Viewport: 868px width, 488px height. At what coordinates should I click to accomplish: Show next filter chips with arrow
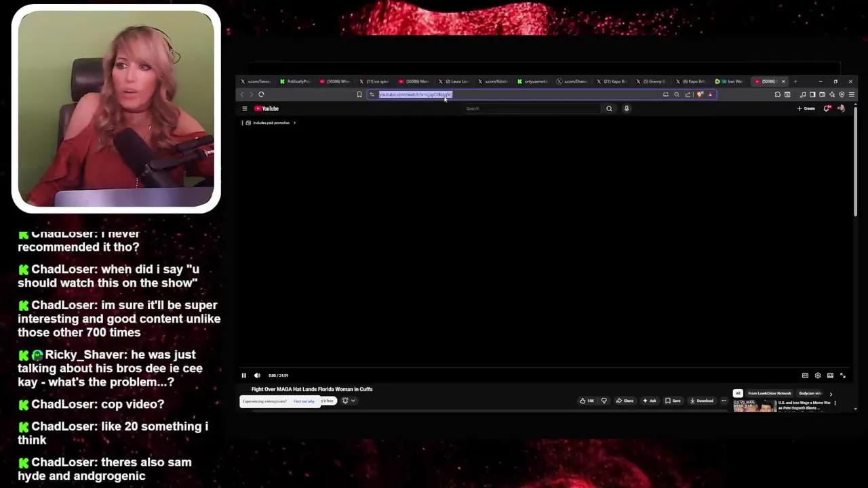click(831, 394)
